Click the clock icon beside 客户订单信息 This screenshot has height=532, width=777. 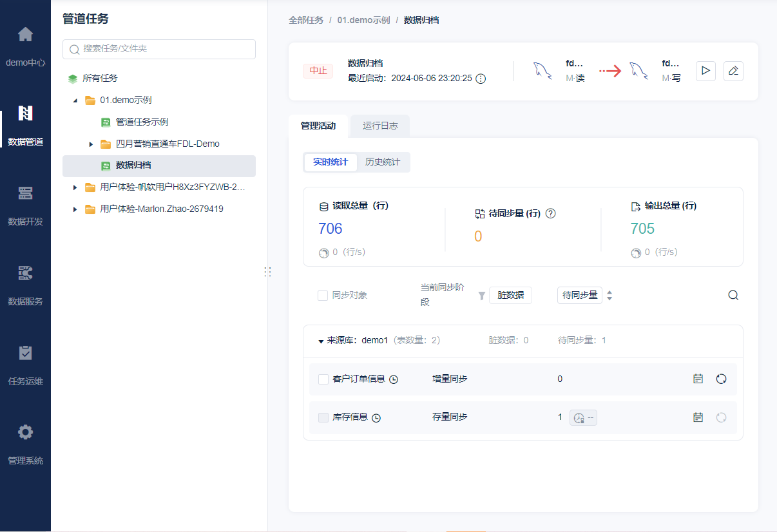[x=394, y=379]
